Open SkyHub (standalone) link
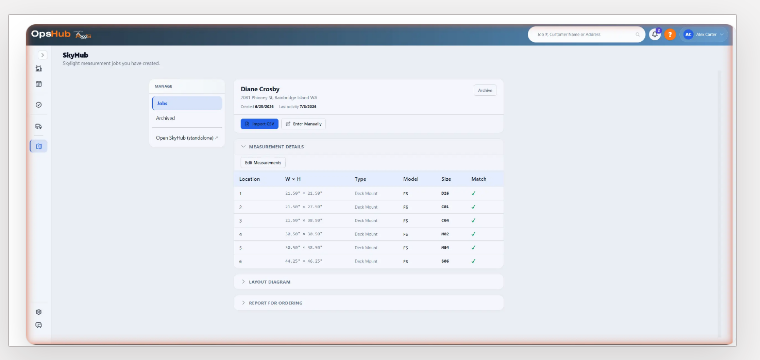760x360 pixels. [187, 138]
